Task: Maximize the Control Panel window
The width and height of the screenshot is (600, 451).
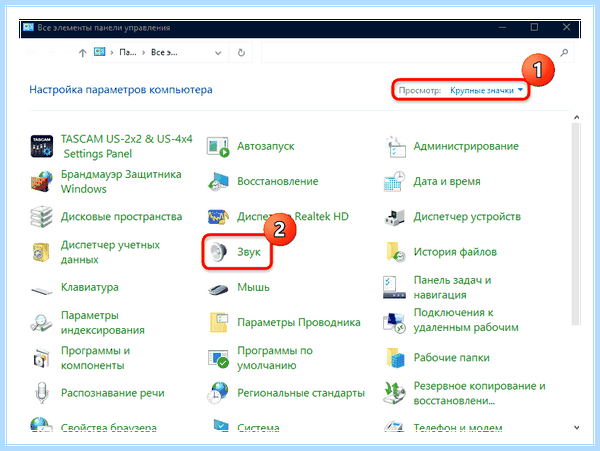Action: [534, 27]
